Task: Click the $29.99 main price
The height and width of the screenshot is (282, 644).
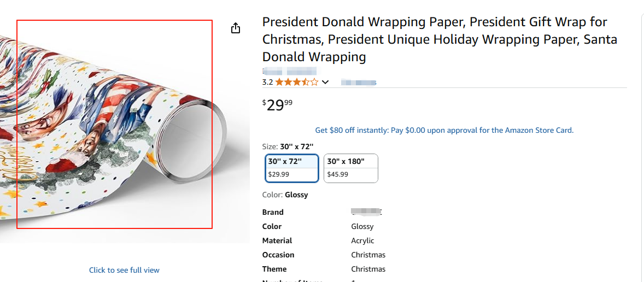Action: (278, 104)
